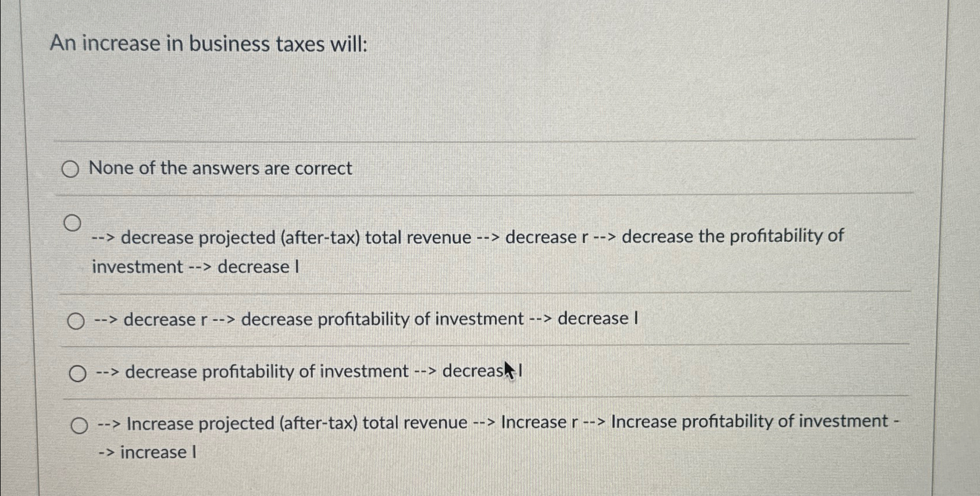
Task: Click the phrase "investment --> decrease I"
Action: coord(196,267)
